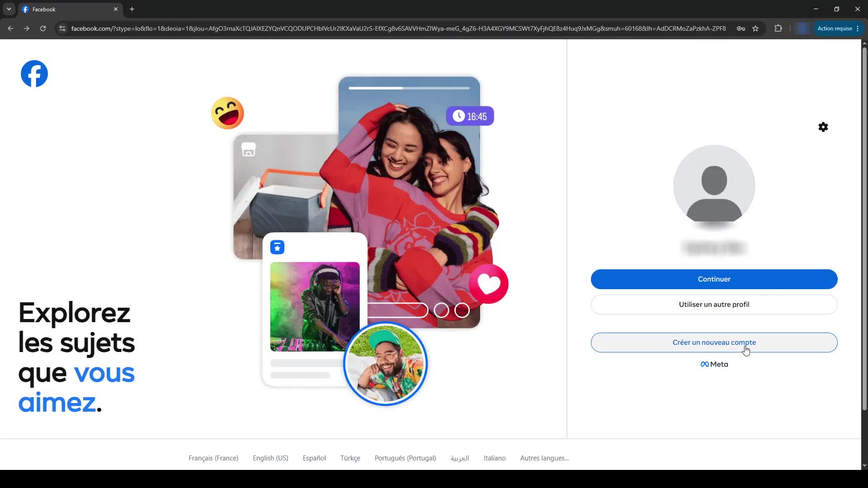This screenshot has width=868, height=488.
Task: Click the Facebook logo at top left
Action: [x=34, y=74]
